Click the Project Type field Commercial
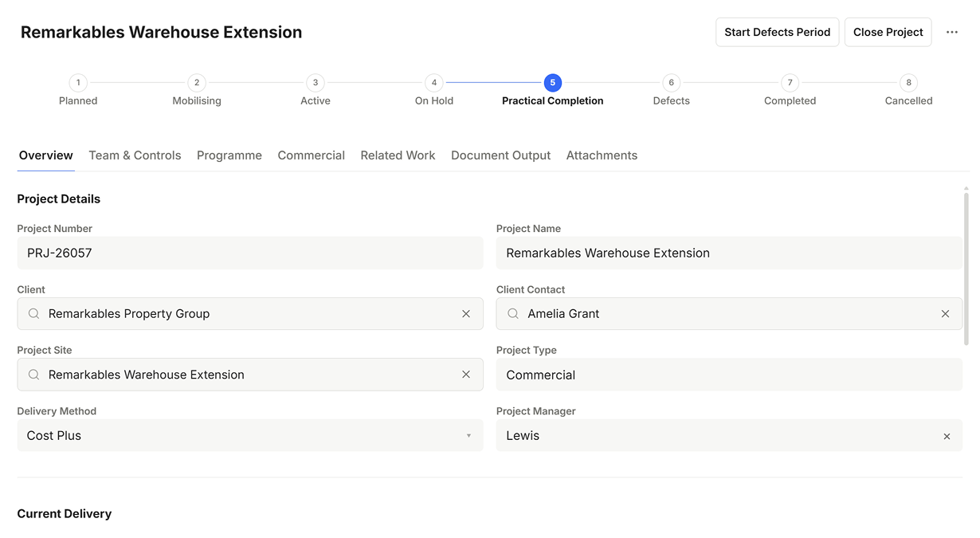Image resolution: width=980 pixels, height=538 pixels. [x=729, y=375]
